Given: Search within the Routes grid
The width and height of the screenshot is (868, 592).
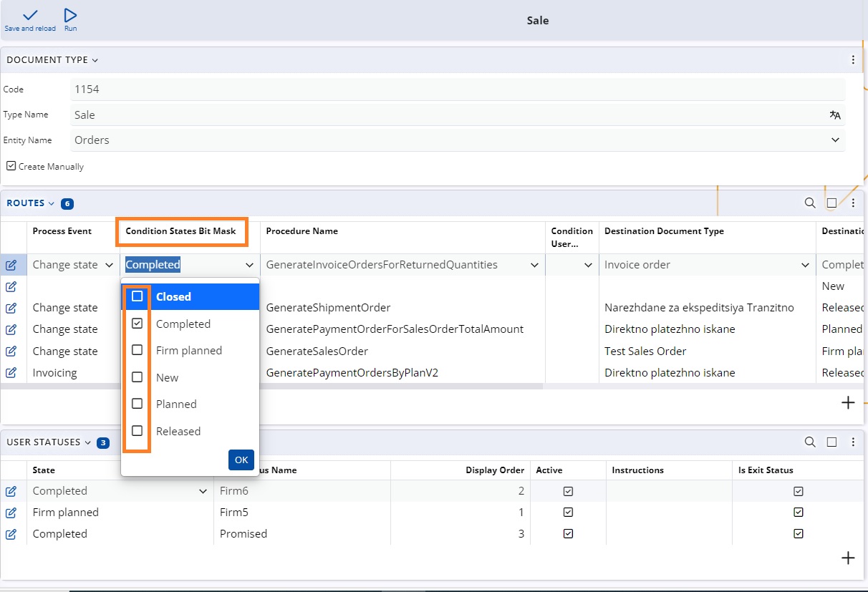Looking at the screenshot, I should click(x=810, y=203).
